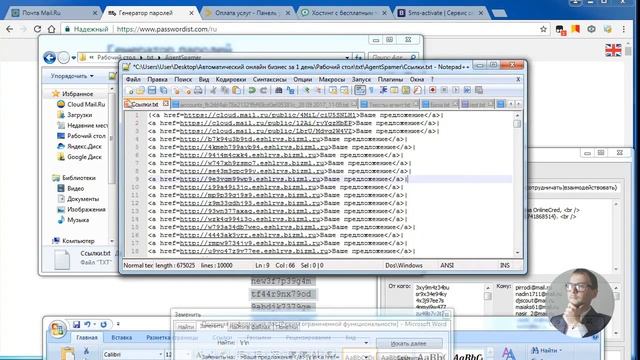
Task: Show all characters pilcrow icon in Notepad++
Action: coord(371,90)
